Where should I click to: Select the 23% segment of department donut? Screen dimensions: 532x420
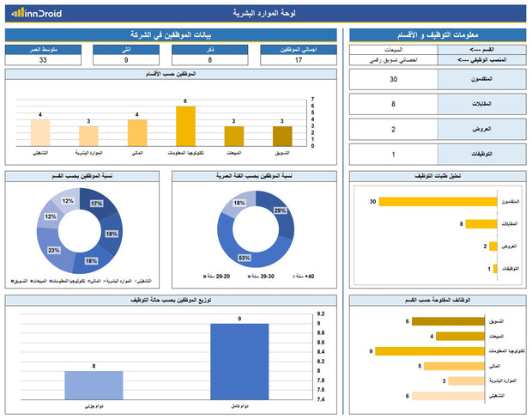pyautogui.click(x=52, y=248)
